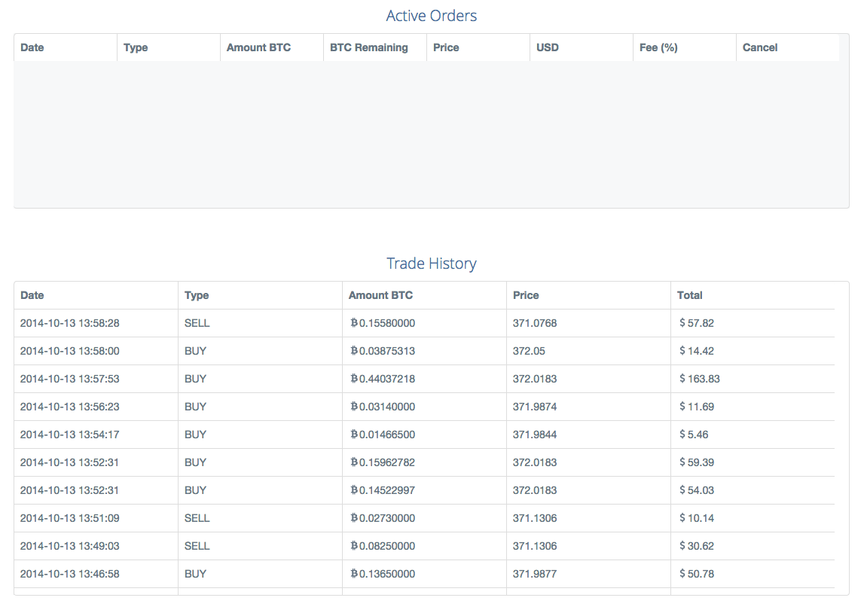864x616 pixels.
Task: Click the amount 0.08250000 BTC
Action: click(x=383, y=546)
